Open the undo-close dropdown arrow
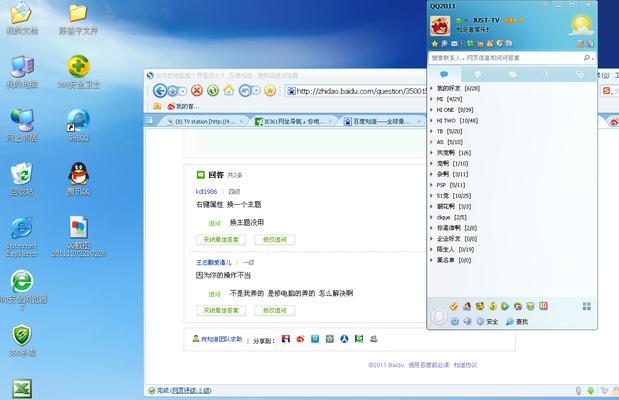The height and width of the screenshot is (400, 619). pyautogui.click(x=256, y=91)
